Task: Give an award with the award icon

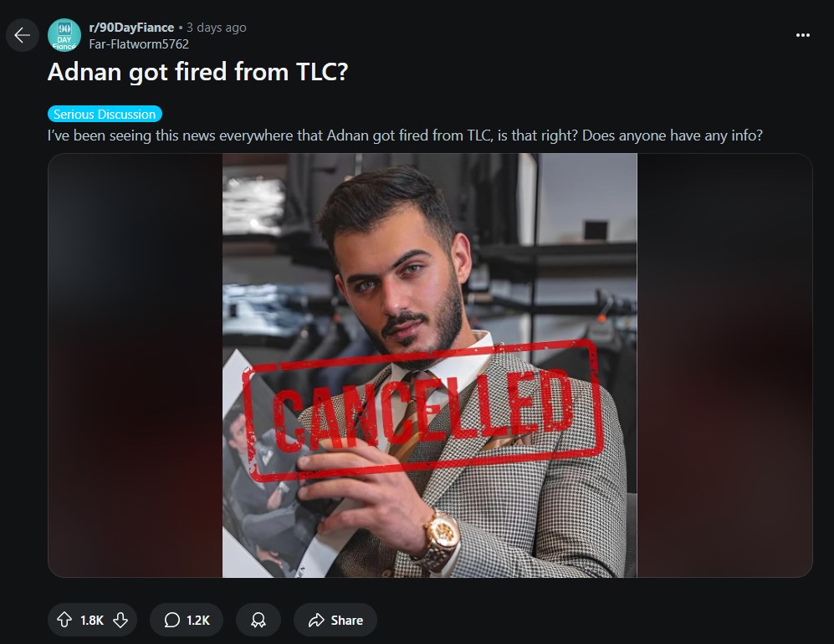Action: [258, 620]
